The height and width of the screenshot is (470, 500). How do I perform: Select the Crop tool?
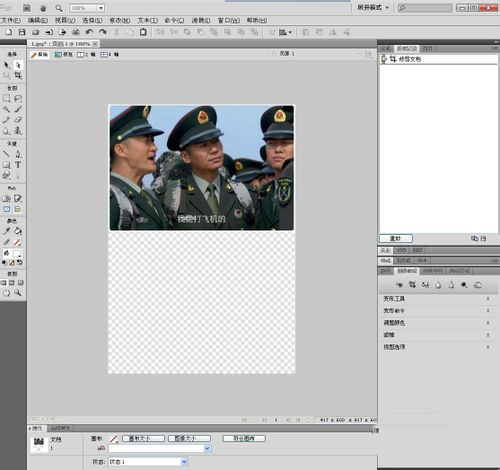pyautogui.click(x=18, y=75)
